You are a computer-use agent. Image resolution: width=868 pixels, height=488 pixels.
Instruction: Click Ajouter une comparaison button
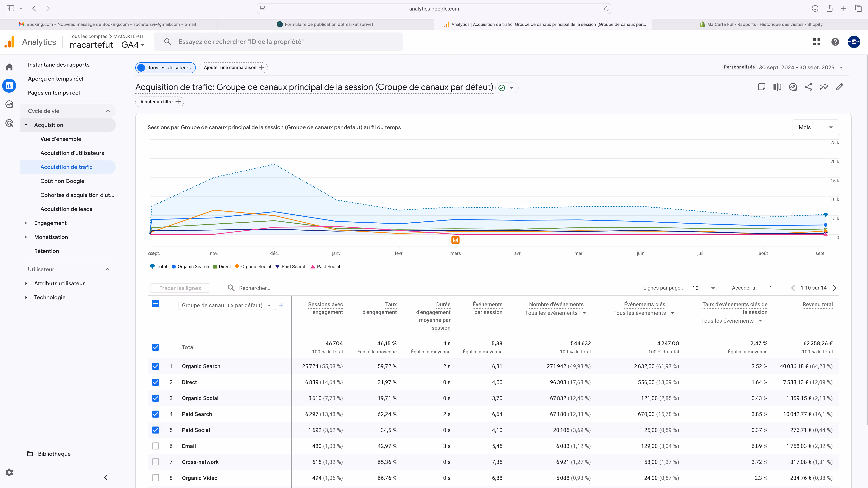[x=233, y=68]
